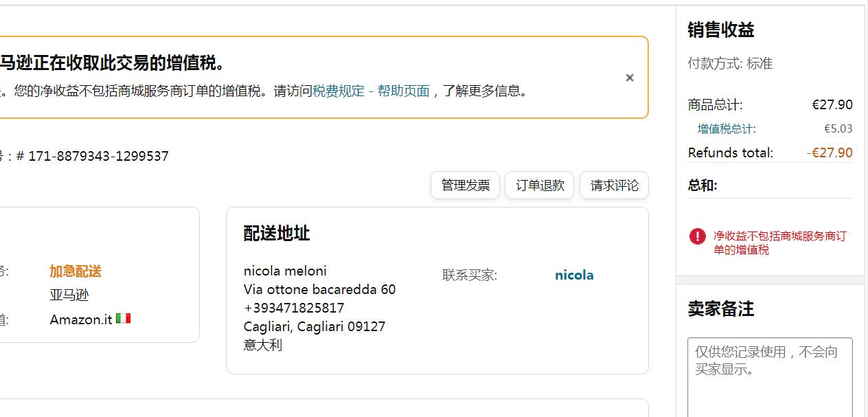This screenshot has width=868, height=417.
Task: Click the Via ottone bacaredda 60 address line
Action: pos(319,289)
